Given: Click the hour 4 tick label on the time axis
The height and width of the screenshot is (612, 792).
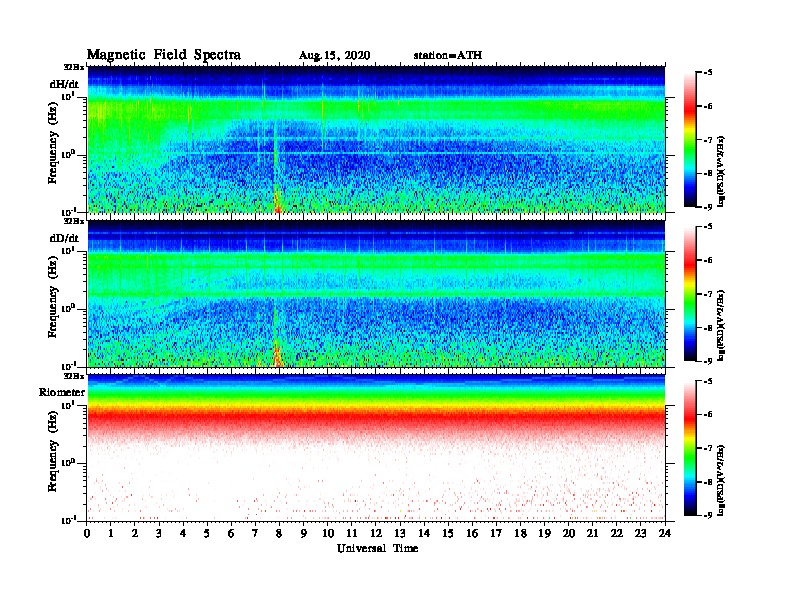Looking at the screenshot, I should click(184, 533).
